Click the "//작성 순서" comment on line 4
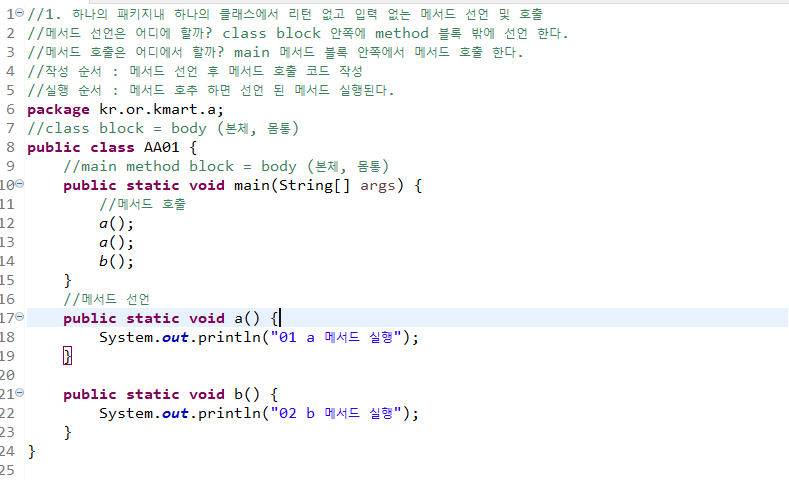Image resolution: width=789 pixels, height=480 pixels. coord(195,71)
